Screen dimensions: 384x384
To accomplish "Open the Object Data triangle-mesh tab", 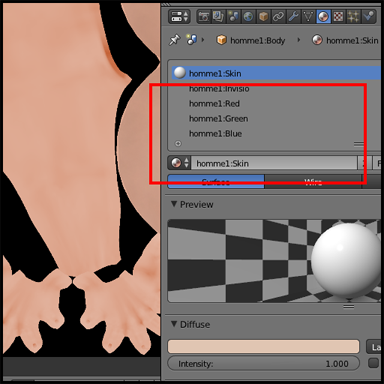I will 308,16.
